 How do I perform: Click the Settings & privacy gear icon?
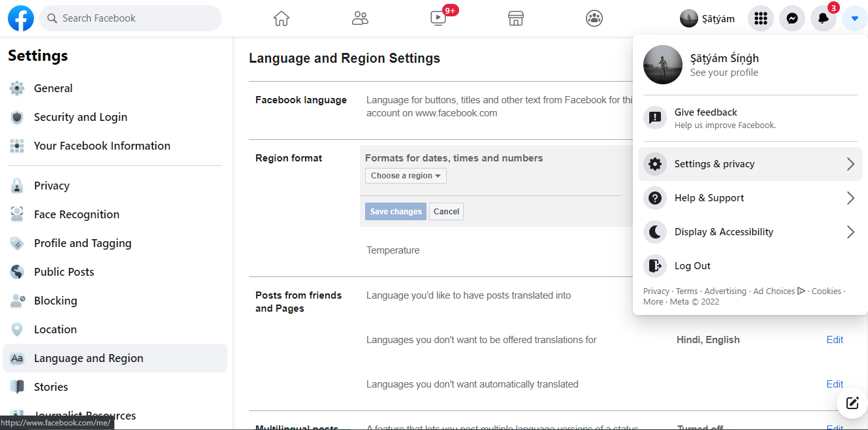(655, 164)
